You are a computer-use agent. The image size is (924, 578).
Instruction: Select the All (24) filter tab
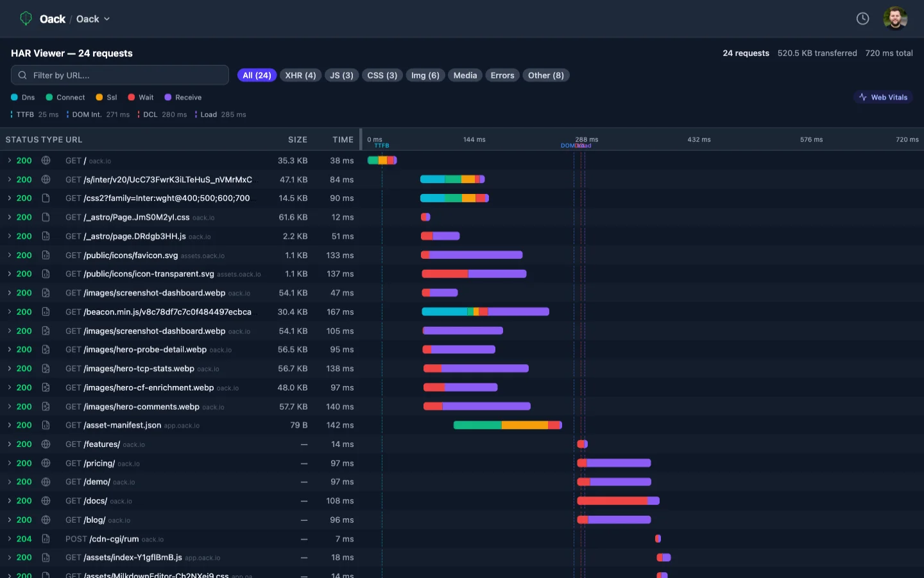coord(257,75)
